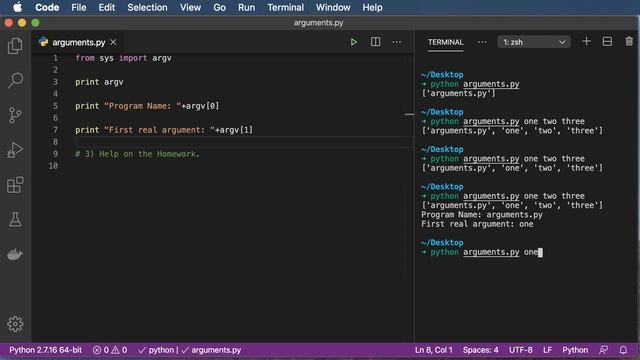
Task: Open the Help menu
Action: (372, 7)
